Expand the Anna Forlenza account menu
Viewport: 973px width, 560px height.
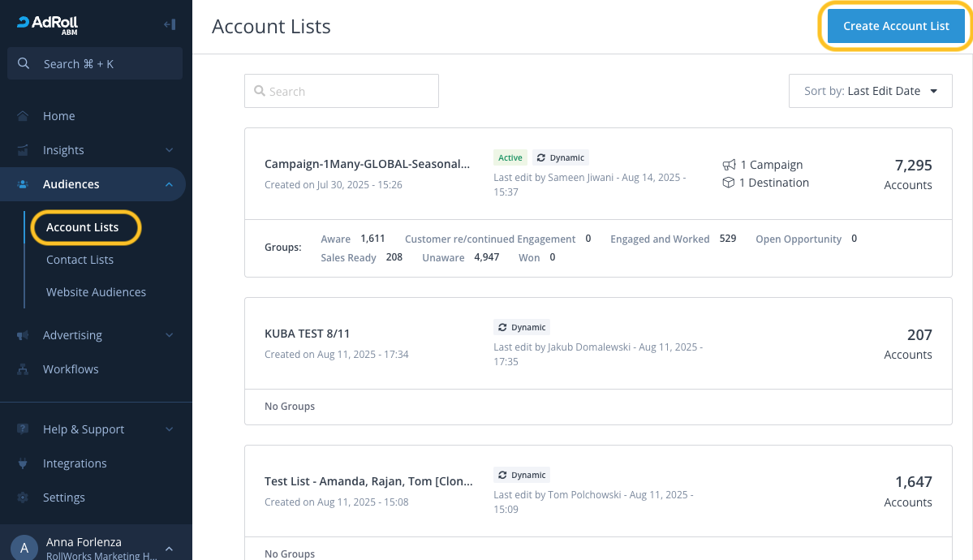click(x=169, y=549)
